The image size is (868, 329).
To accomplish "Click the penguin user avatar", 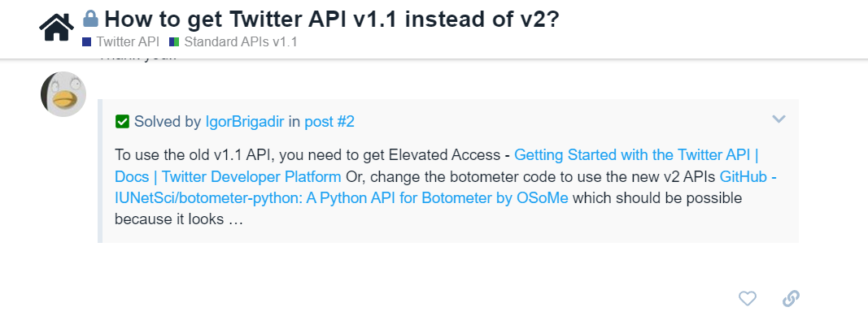I will [63, 93].
